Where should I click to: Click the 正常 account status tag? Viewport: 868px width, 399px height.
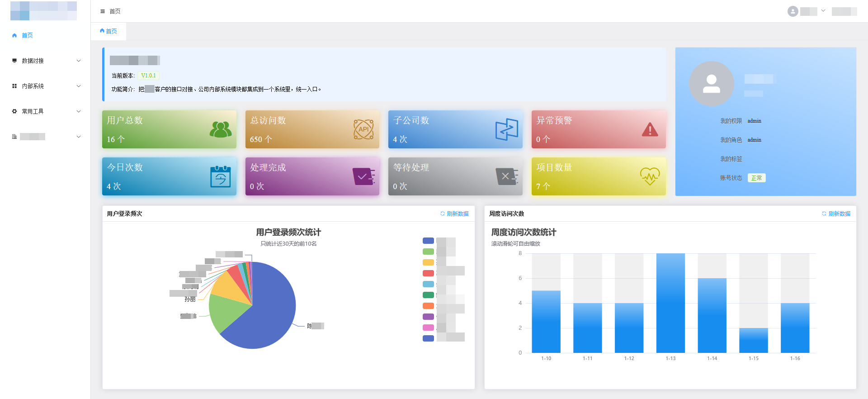(756, 178)
